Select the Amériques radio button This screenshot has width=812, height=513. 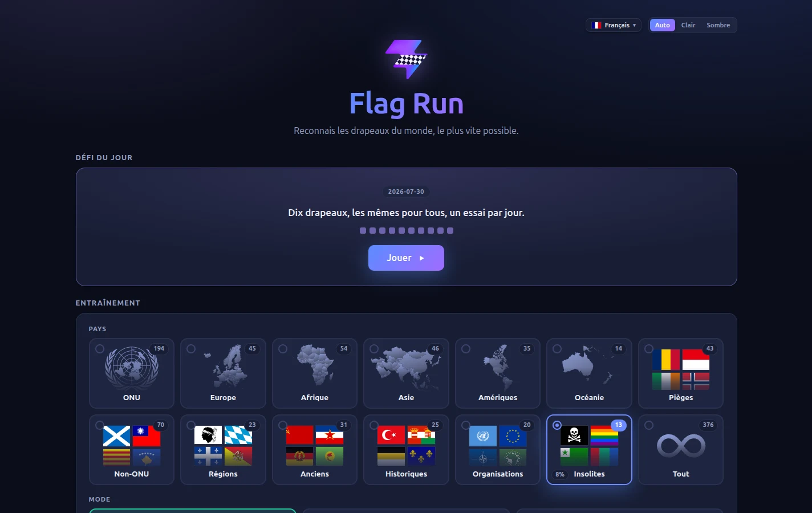(x=466, y=349)
